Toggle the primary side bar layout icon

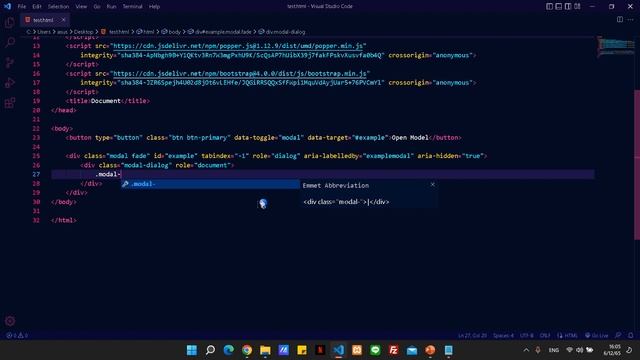click(x=549, y=7)
